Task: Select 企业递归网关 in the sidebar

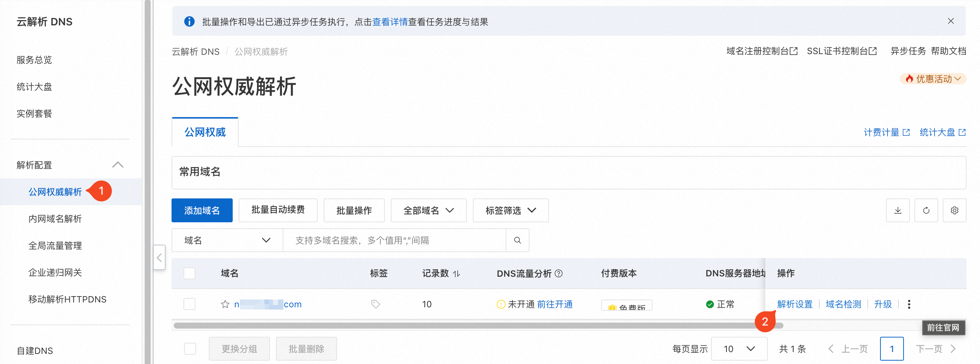Action: 55,272
